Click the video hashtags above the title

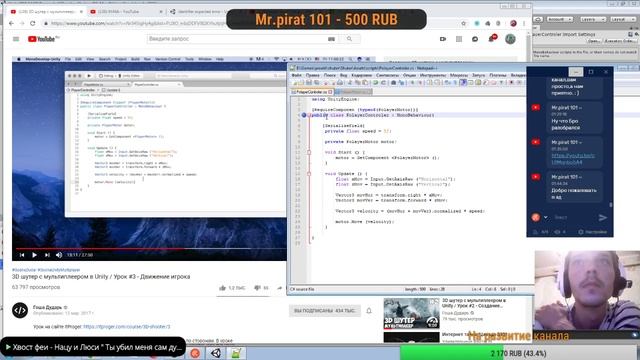tap(46, 270)
